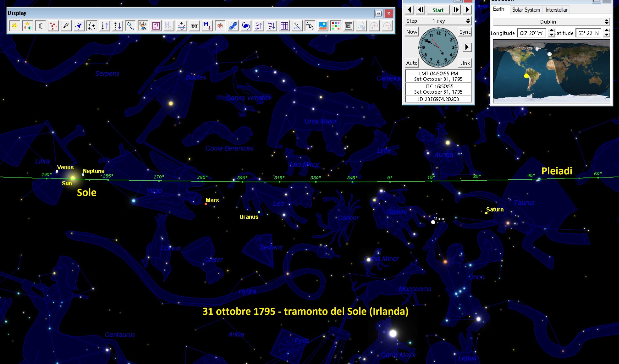Toggle the stars display icon
Image resolution: width=619 pixels, height=364 pixels.
tap(92, 26)
